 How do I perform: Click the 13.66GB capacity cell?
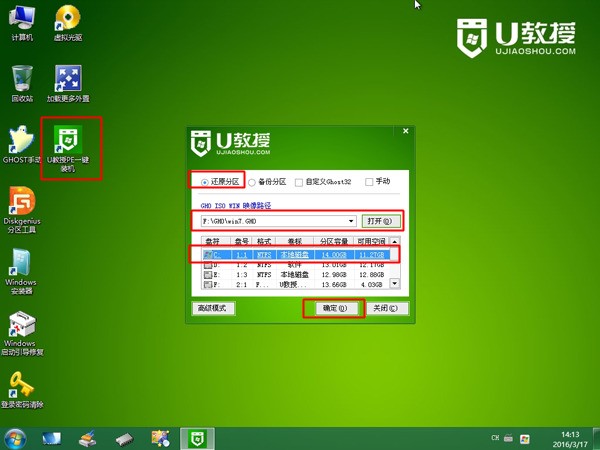334,285
